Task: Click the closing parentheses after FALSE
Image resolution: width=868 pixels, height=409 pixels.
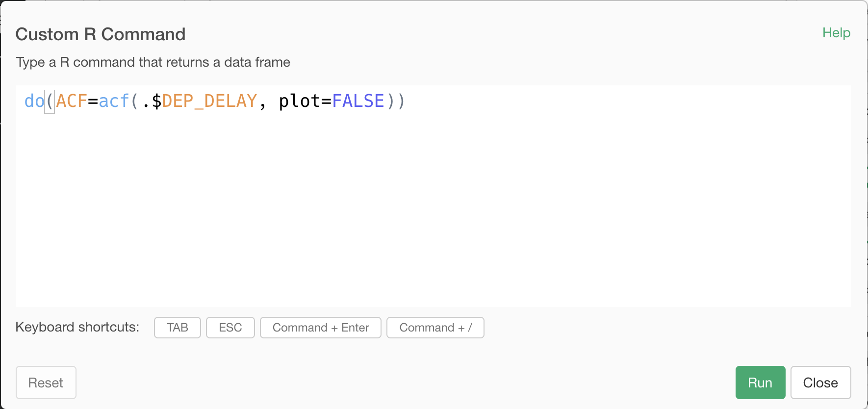Action: point(396,101)
